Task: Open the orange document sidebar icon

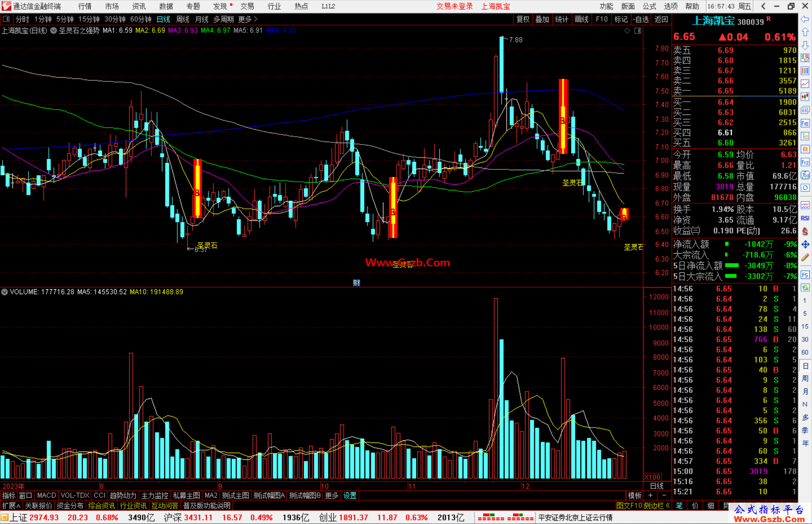Action: 805,149
